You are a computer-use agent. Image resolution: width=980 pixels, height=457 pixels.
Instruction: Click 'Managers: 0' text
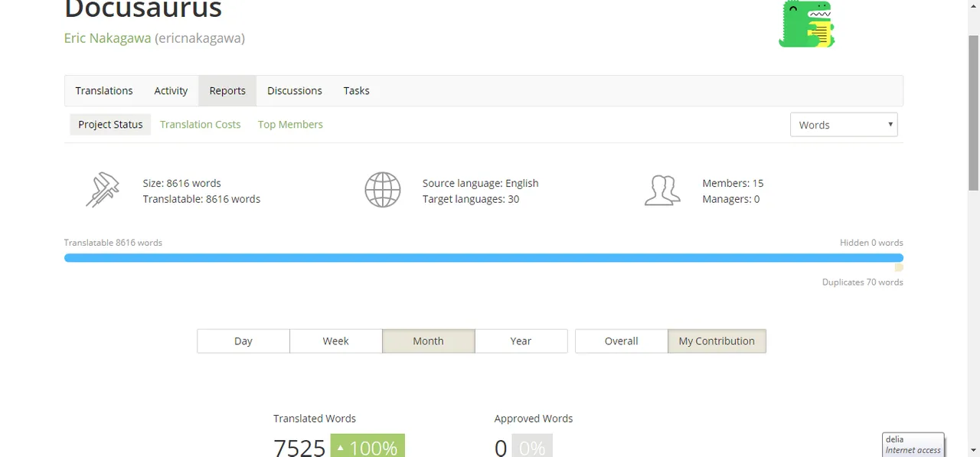click(730, 199)
